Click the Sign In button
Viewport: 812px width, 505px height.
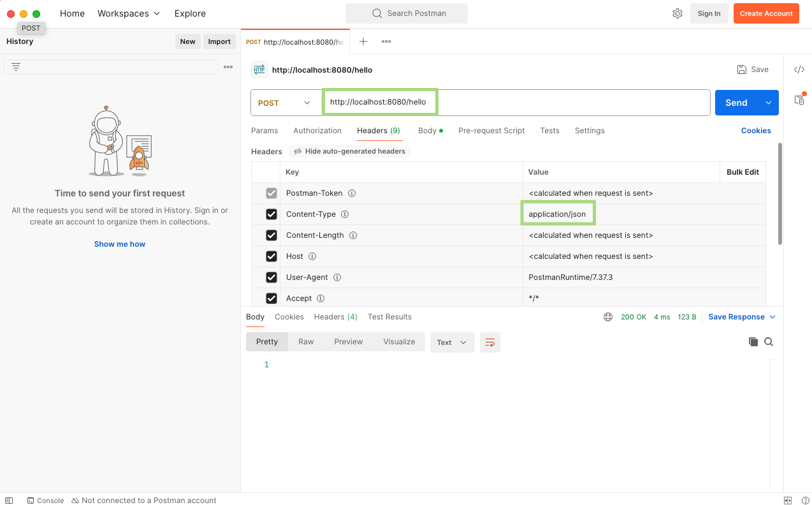[x=709, y=13]
